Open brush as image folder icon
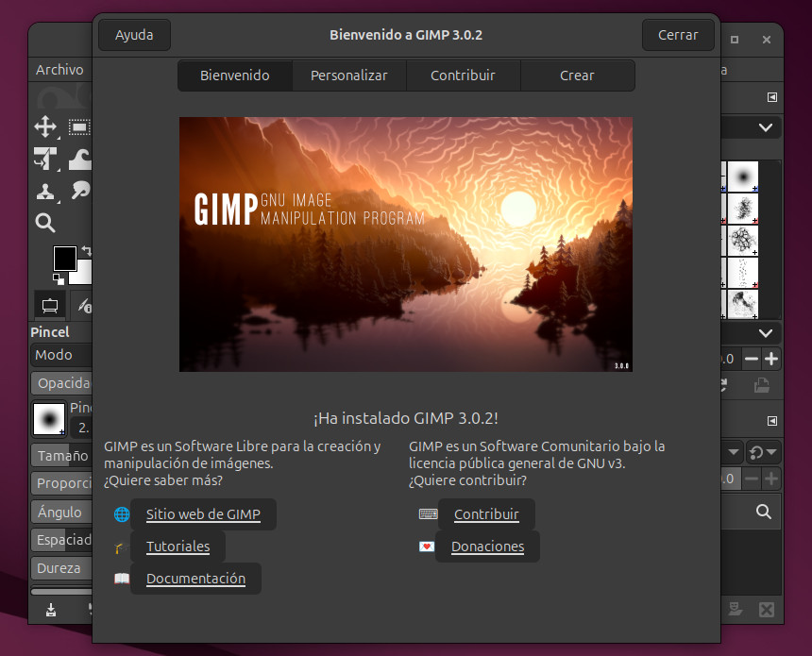Image resolution: width=812 pixels, height=656 pixels. [762, 385]
